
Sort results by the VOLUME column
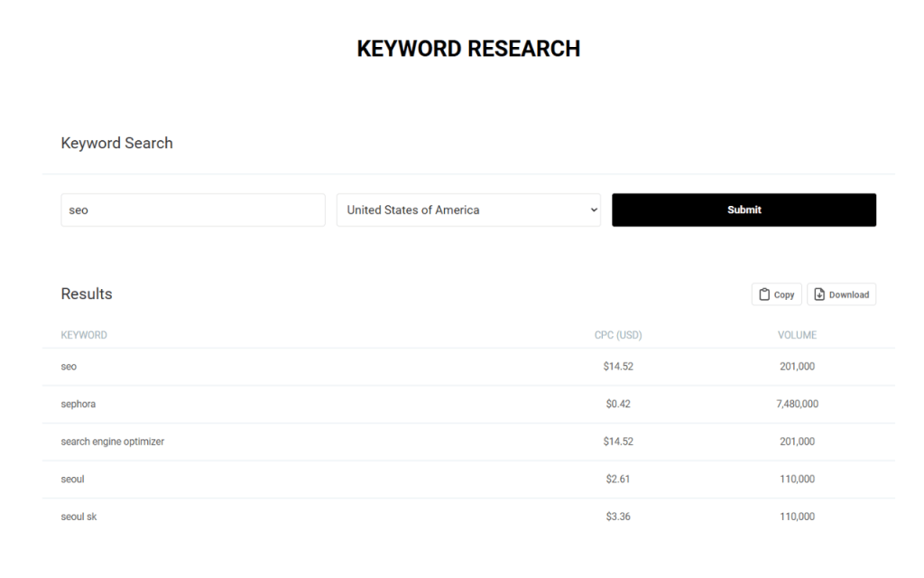coord(797,334)
